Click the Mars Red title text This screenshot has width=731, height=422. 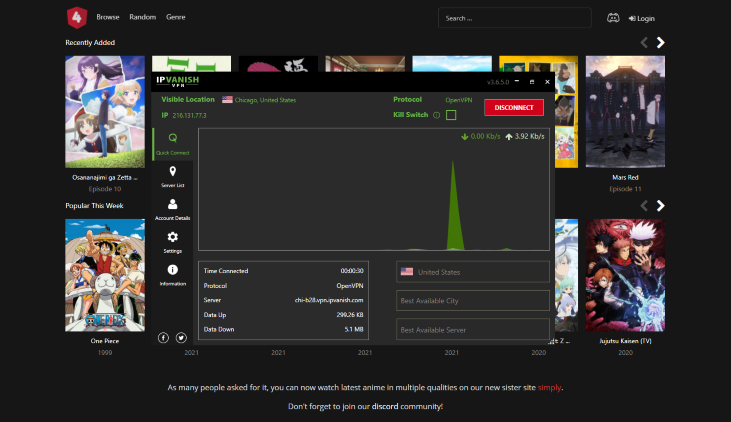click(625, 177)
